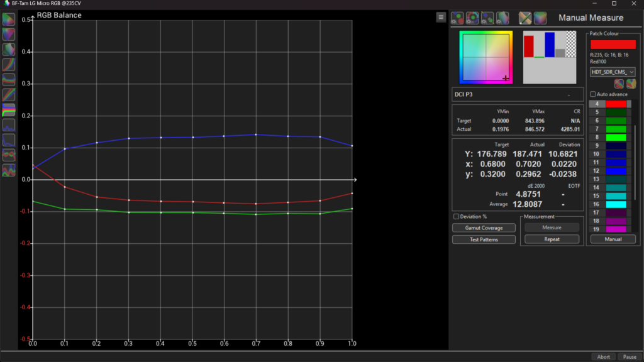Click the application icon in title bar
This screenshot has height=362, width=644.
coord(6,3)
